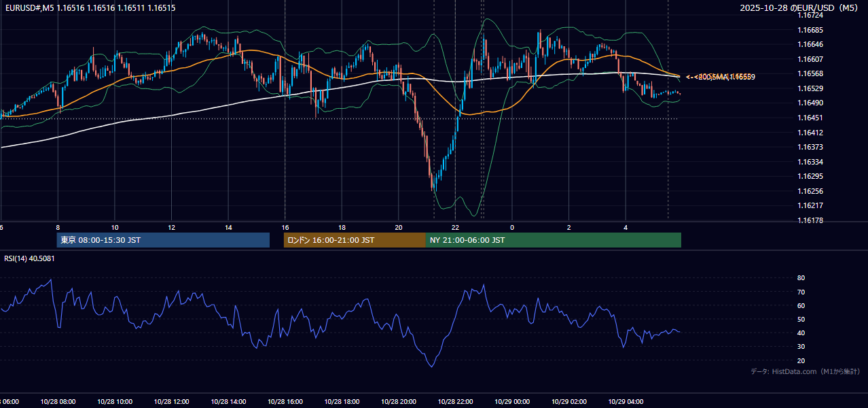Click the 1.16529 price axis label
868x408 pixels.
810,88
